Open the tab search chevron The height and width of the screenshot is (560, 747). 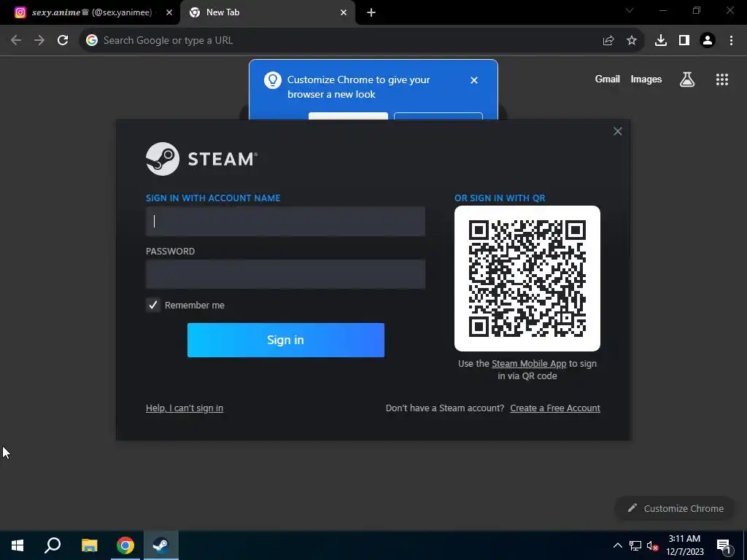click(630, 10)
